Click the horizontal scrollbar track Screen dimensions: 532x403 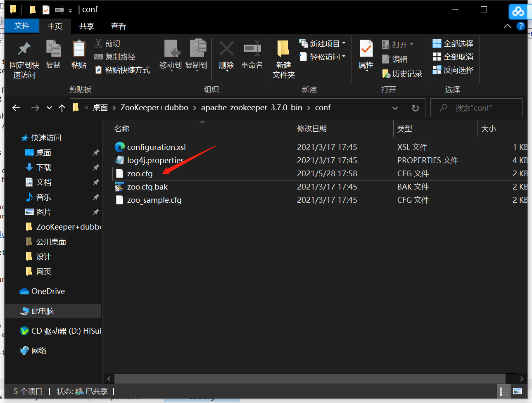tap(310, 378)
